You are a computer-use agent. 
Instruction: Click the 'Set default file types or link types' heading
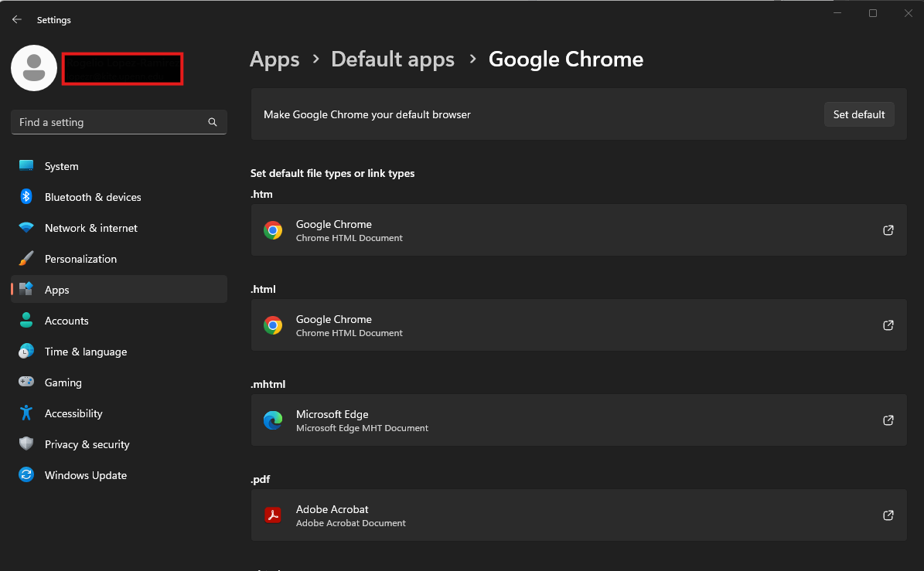332,173
